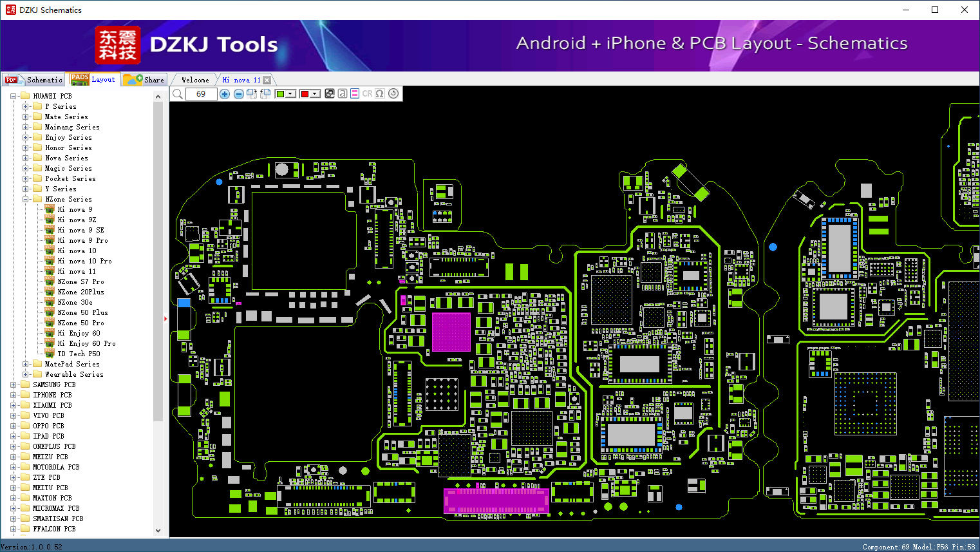Click the PADS icon beside Hi nova 9Z

pos(50,220)
